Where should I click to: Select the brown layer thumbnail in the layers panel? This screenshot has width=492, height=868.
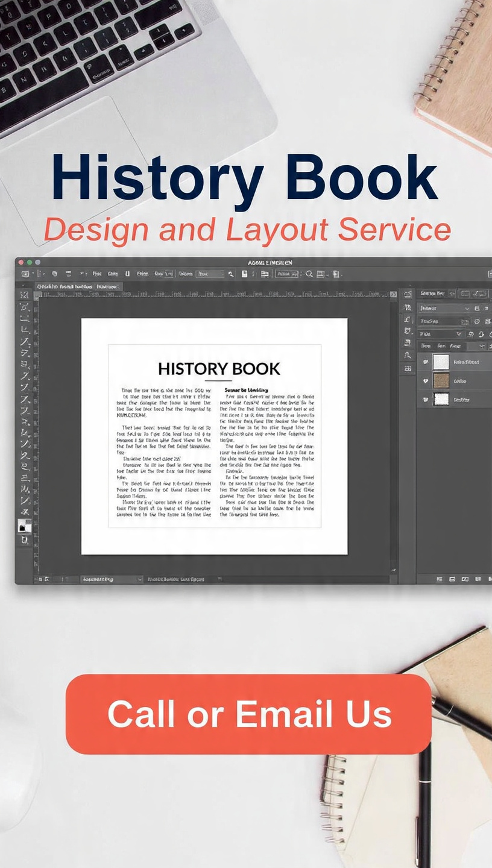click(441, 381)
